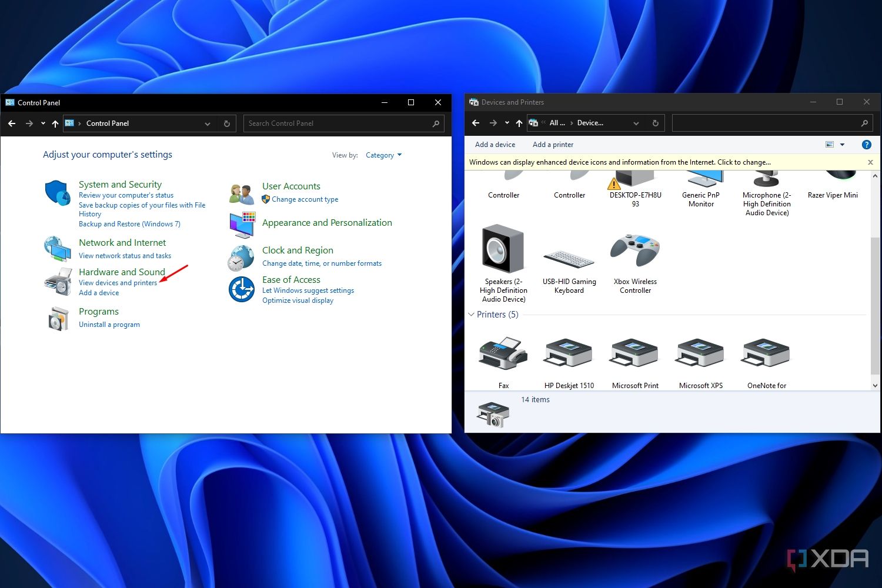Open Let Windows suggest settings link
882x588 pixels.
308,290
